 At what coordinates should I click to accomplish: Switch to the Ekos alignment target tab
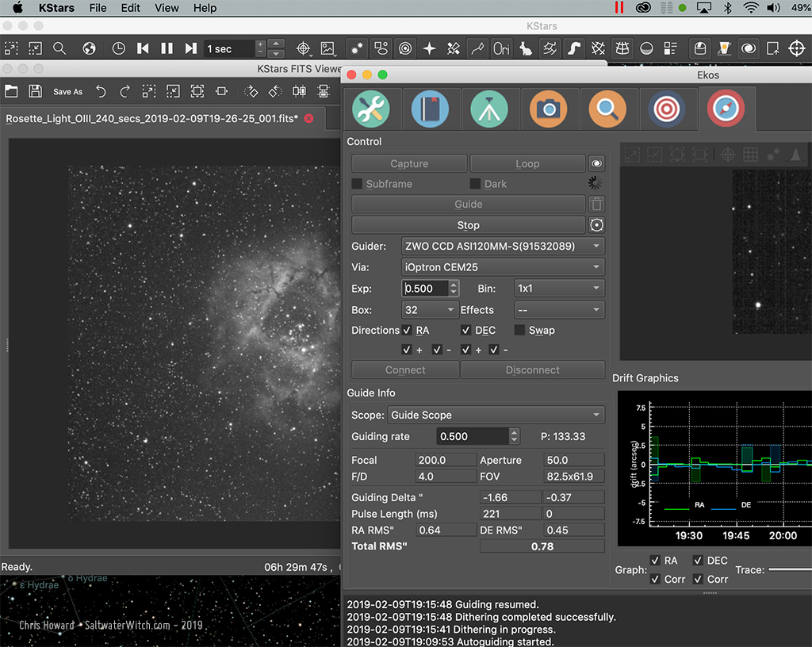pos(667,109)
